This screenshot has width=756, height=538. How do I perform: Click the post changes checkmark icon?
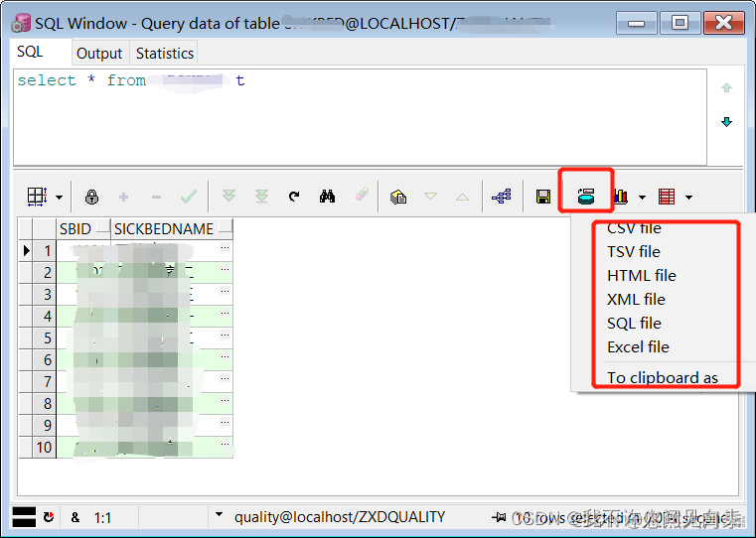189,196
